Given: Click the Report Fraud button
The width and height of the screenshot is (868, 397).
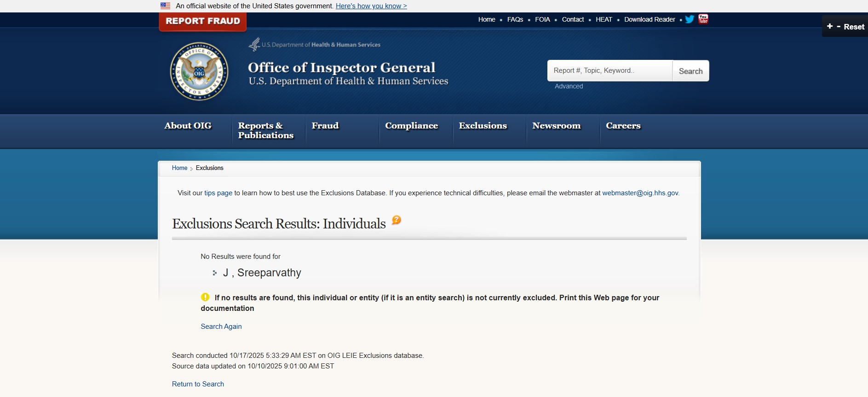Looking at the screenshot, I should tap(203, 21).
